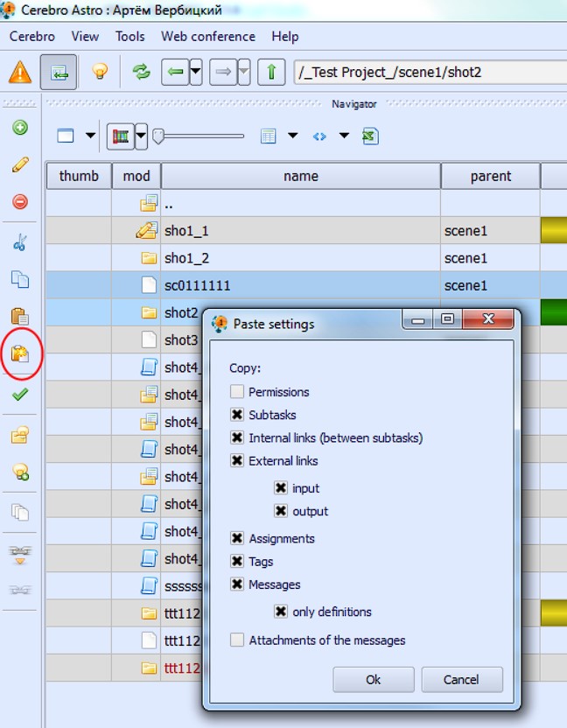Viewport: 567px width, 728px height.
Task: Click Cancel in Paste settings
Action: click(x=462, y=680)
